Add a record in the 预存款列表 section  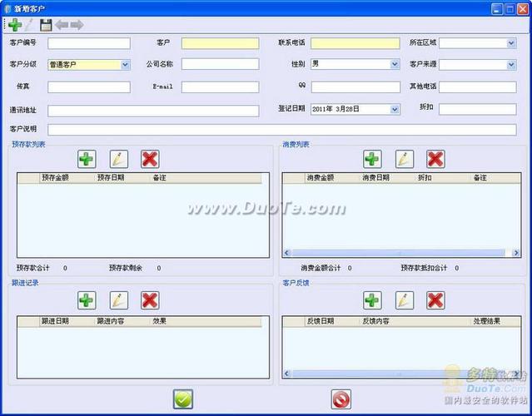click(x=87, y=159)
